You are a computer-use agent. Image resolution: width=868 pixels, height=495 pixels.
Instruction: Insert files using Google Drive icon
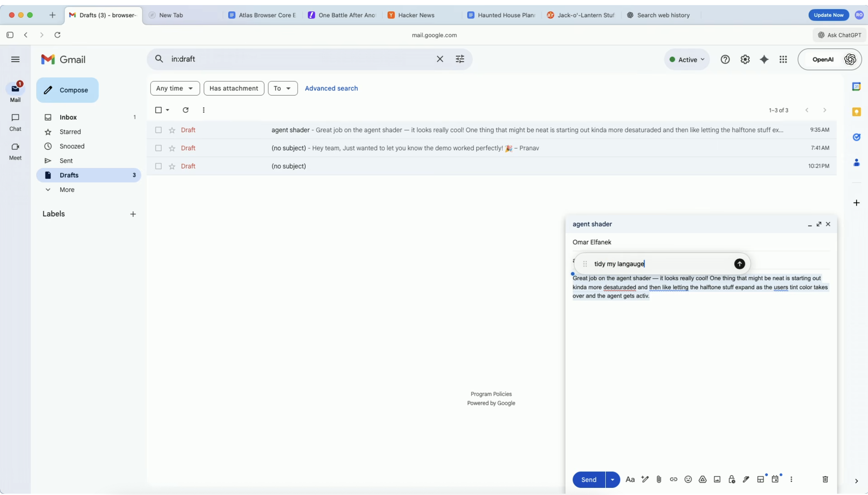pyautogui.click(x=703, y=479)
